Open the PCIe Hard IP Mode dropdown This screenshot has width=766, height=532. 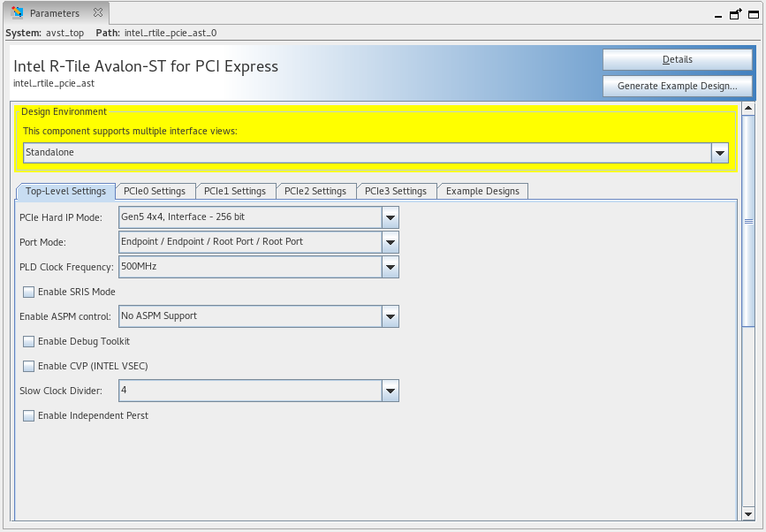pos(390,217)
